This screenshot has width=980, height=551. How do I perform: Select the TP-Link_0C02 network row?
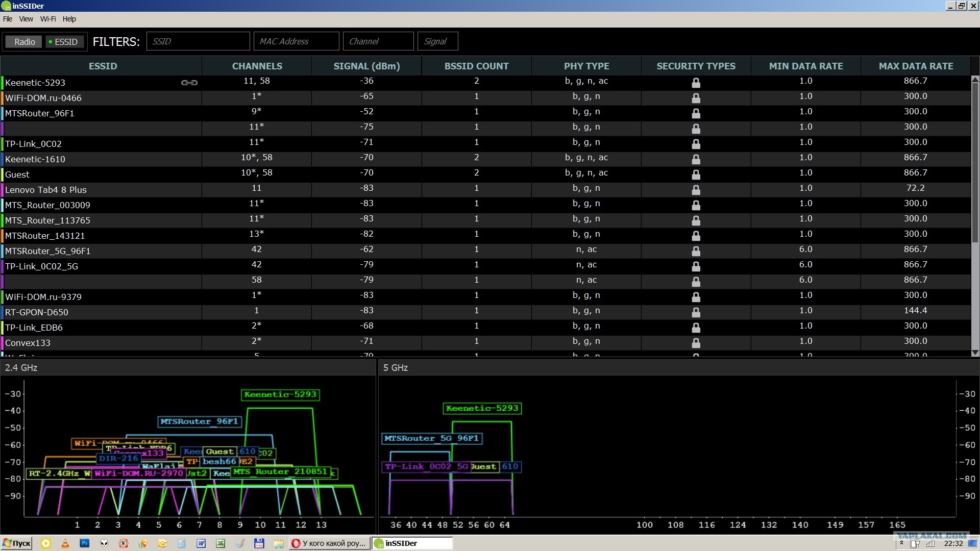[485, 144]
